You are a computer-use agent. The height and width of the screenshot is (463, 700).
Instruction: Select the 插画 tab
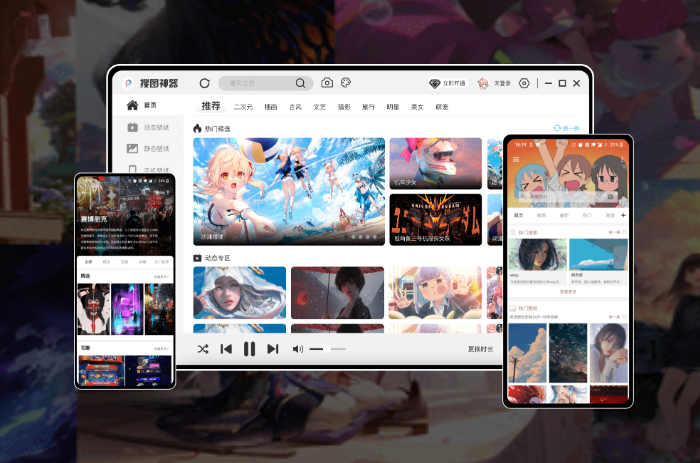coord(271,107)
